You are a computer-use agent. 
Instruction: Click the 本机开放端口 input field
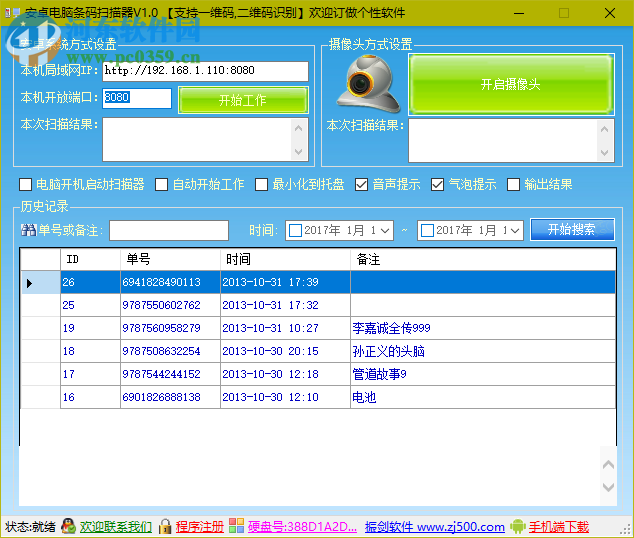[x=137, y=98]
